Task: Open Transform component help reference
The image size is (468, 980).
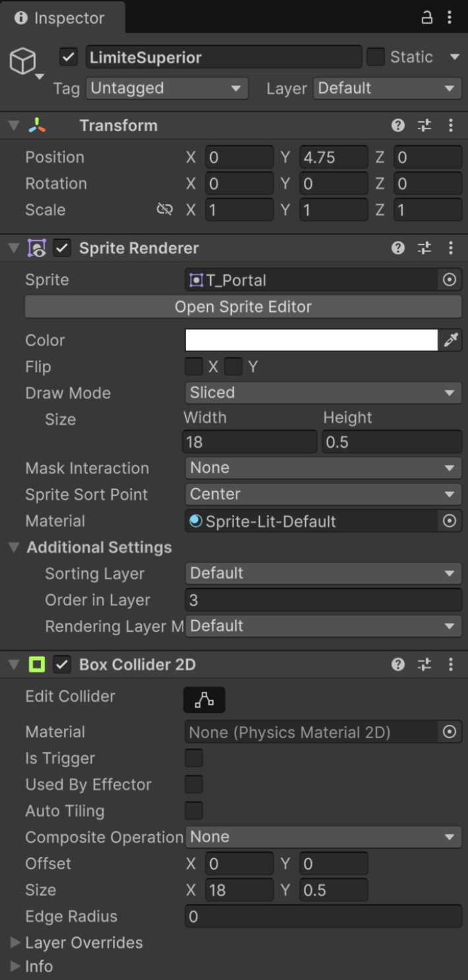Action: point(398,125)
